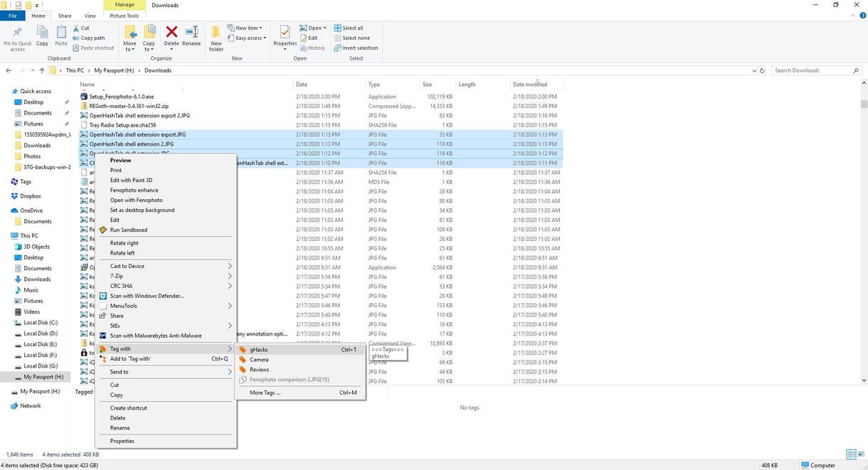This screenshot has height=470, width=868.
Task: Click the Select all icon
Action: [337, 28]
